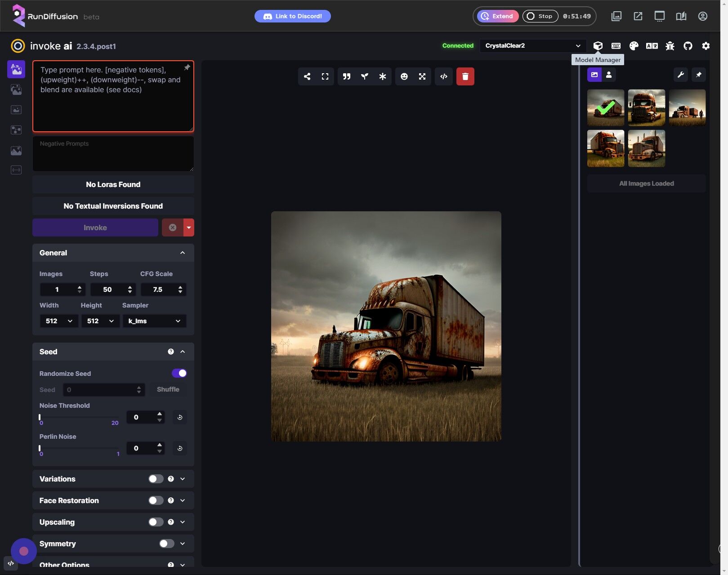
Task: Open the theme palette icon
Action: tap(634, 46)
